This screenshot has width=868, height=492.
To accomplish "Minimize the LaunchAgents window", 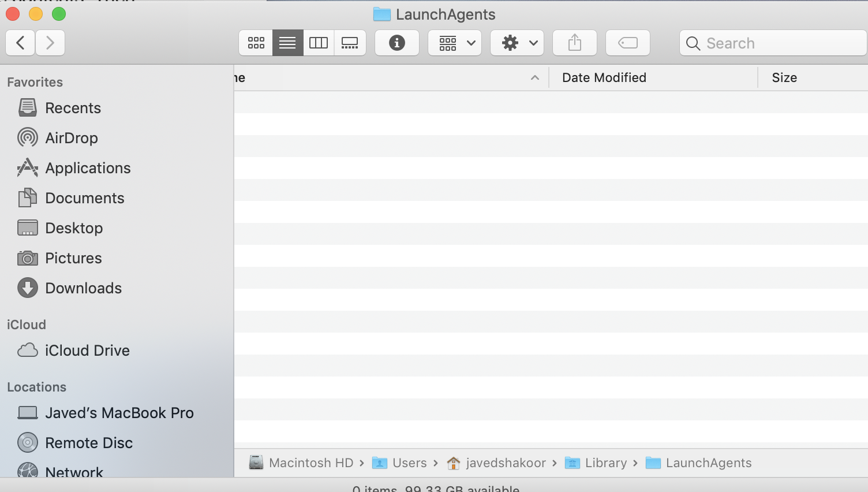I will pyautogui.click(x=36, y=14).
